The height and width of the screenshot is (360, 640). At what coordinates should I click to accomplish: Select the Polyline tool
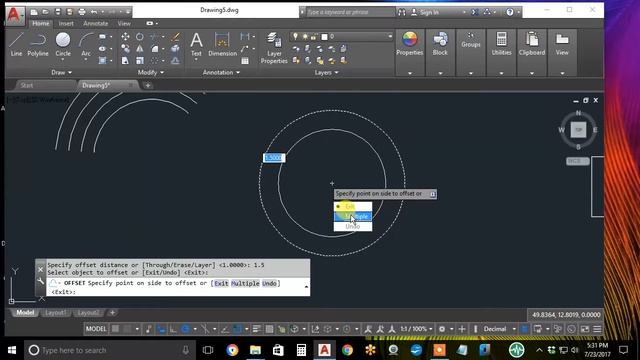38,44
